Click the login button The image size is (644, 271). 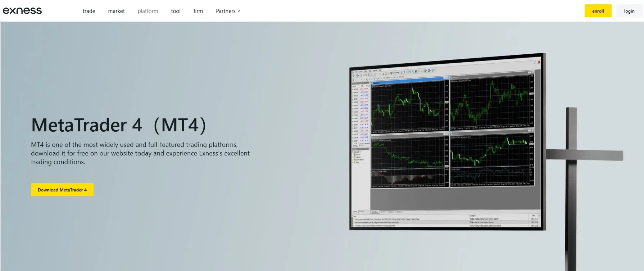pos(629,11)
